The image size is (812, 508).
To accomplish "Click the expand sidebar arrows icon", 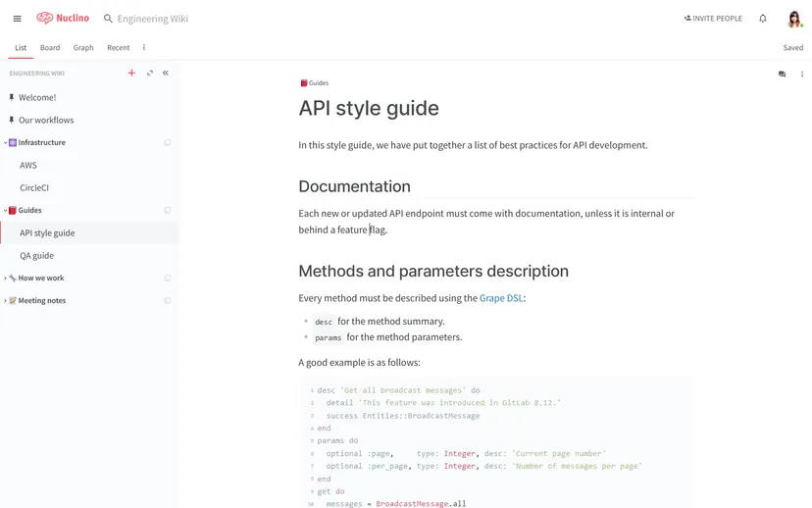I will coord(150,73).
